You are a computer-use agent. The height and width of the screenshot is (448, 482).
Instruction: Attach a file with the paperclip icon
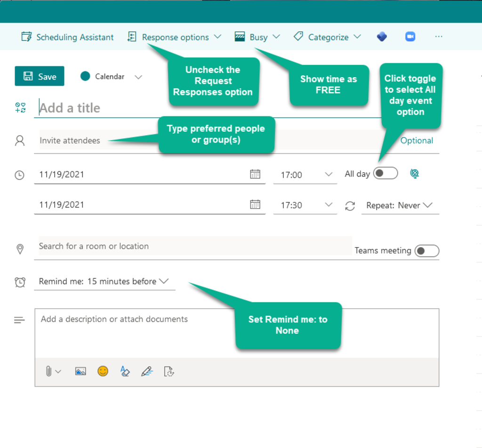pyautogui.click(x=48, y=371)
